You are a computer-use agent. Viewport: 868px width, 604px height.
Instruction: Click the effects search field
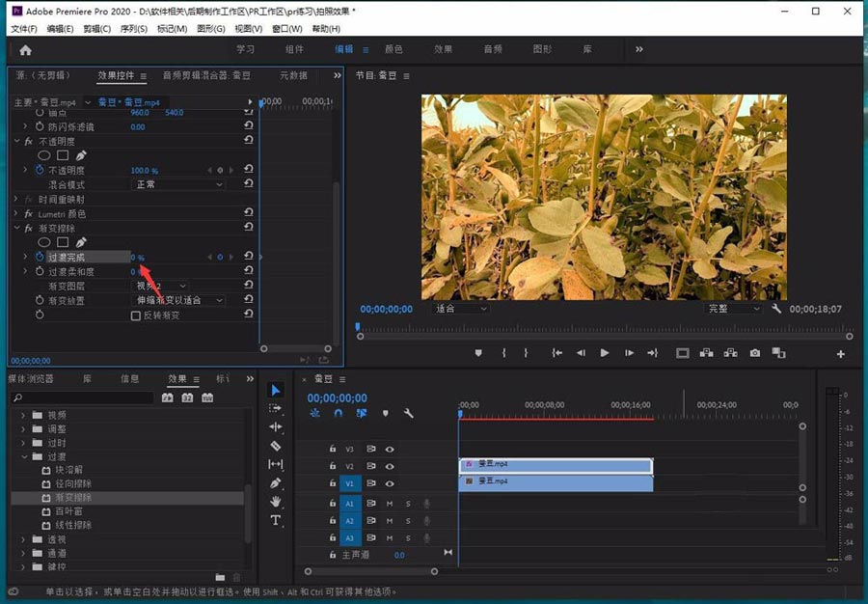point(81,398)
